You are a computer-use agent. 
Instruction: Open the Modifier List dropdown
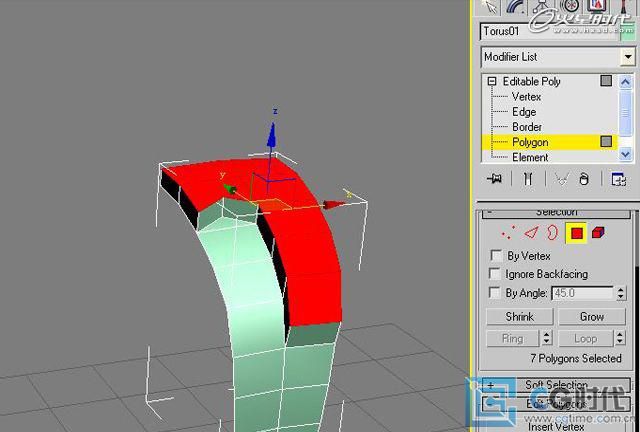point(558,57)
